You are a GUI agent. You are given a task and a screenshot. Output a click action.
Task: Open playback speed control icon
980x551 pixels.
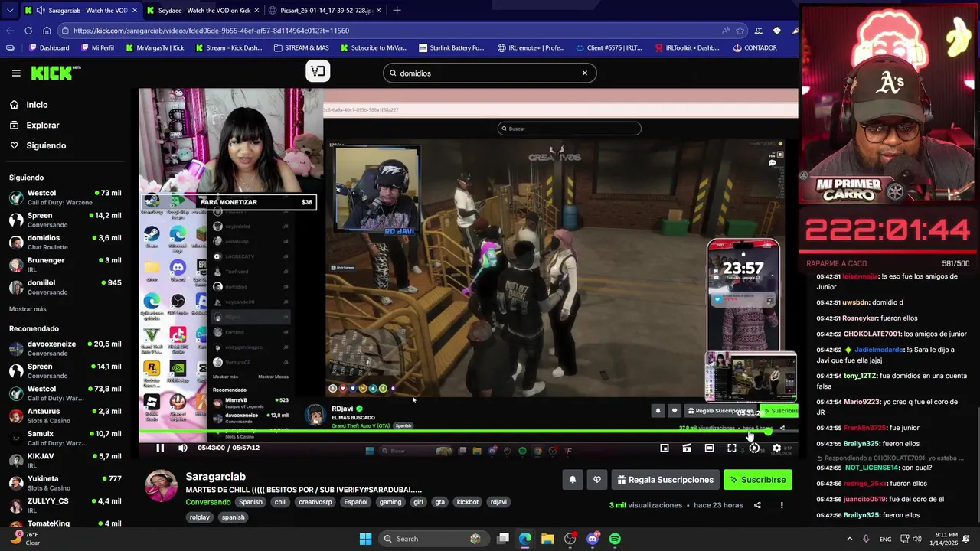pyautogui.click(x=754, y=448)
